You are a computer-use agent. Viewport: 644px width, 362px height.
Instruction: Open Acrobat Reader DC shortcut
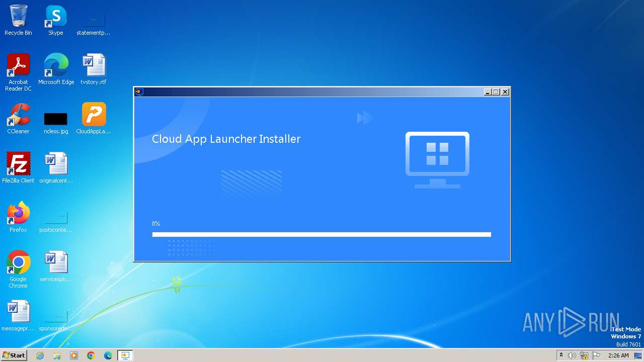tap(18, 72)
